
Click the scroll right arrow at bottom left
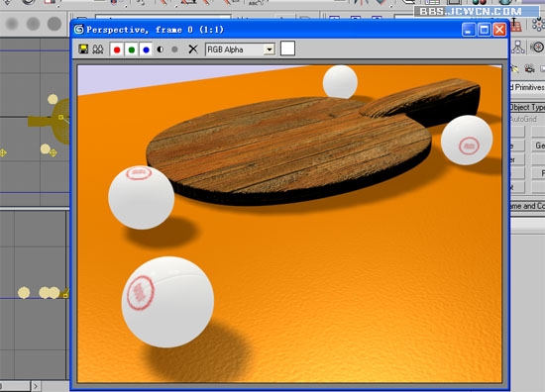pyautogui.click(x=36, y=386)
